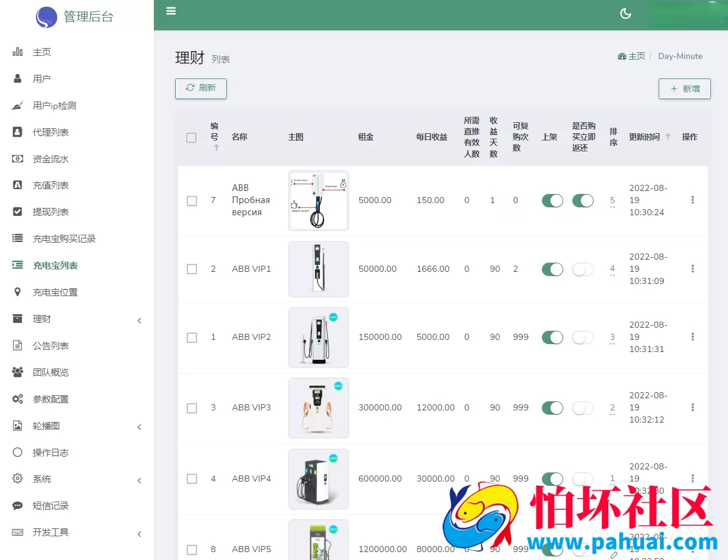Click the 新增 add button
Viewport: 728px width, 560px height.
click(684, 88)
